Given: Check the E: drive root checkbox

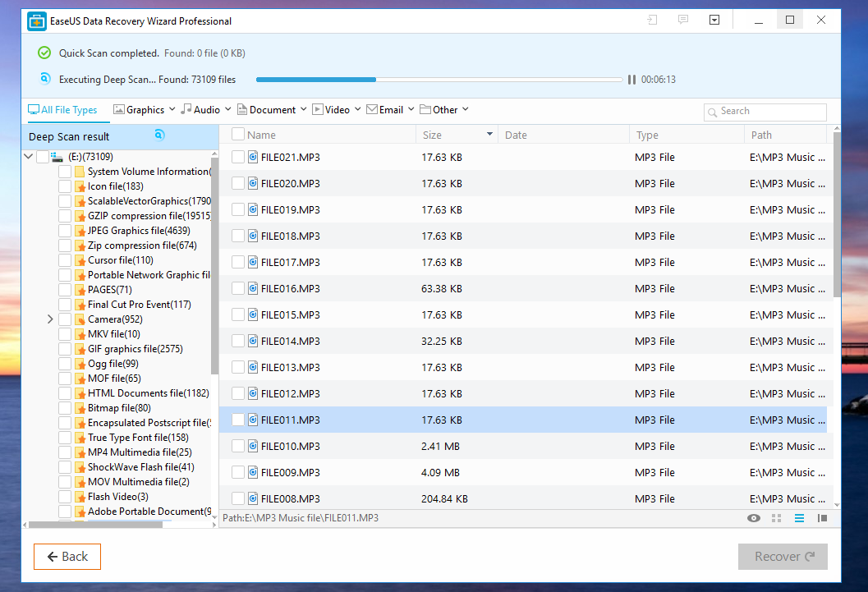Looking at the screenshot, I should click(43, 157).
